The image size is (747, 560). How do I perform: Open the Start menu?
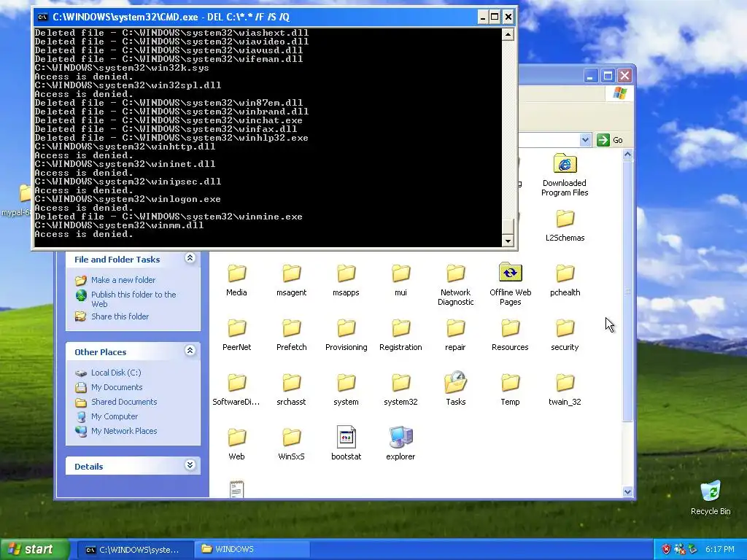pos(34,549)
